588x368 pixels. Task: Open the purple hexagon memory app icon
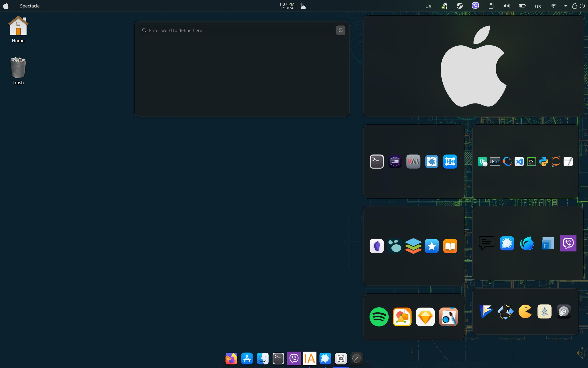pos(395,161)
